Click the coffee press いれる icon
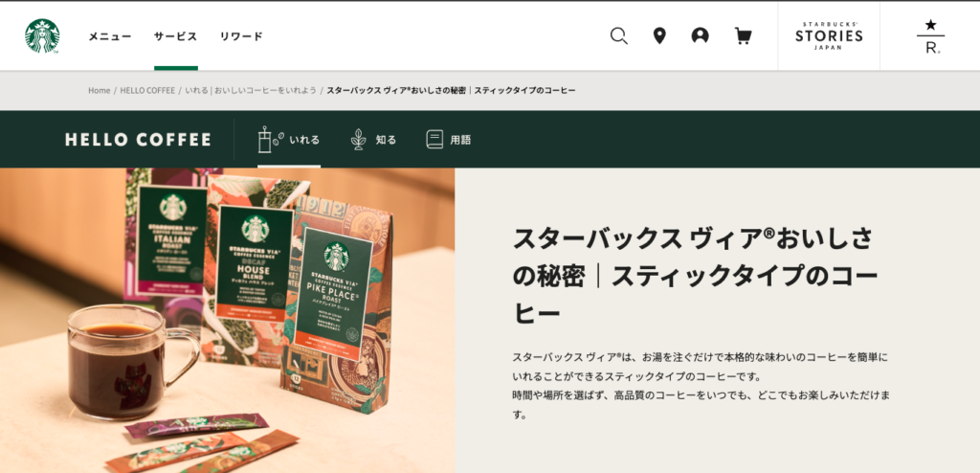Image resolution: width=980 pixels, height=473 pixels. [x=270, y=140]
